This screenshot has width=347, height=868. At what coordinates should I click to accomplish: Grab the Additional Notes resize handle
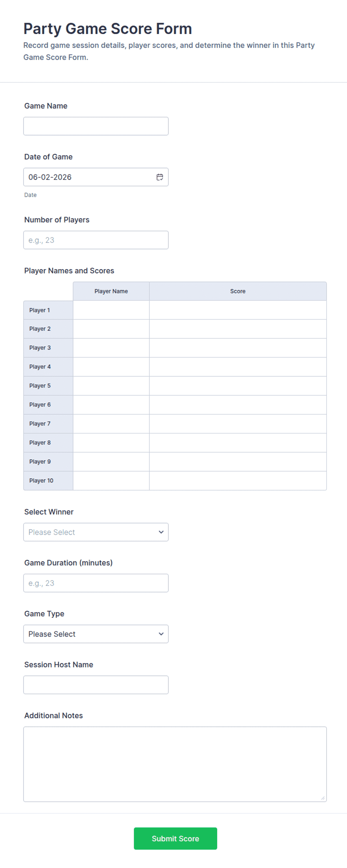tap(323, 798)
